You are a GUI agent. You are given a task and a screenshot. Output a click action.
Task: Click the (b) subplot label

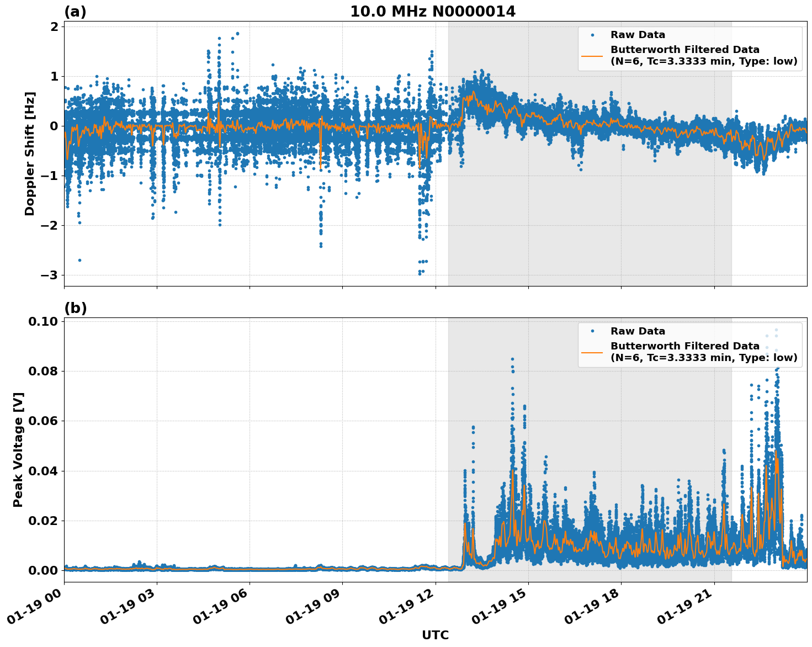[x=75, y=307]
